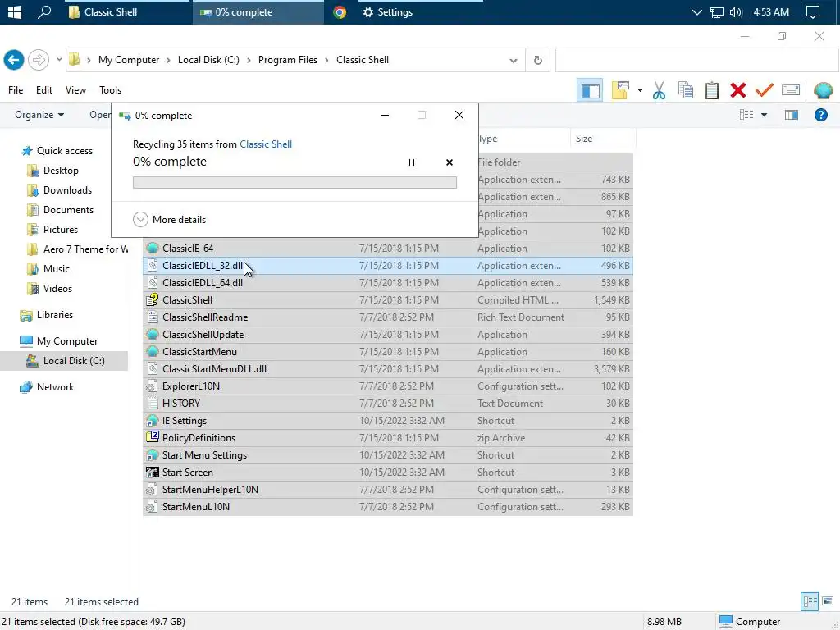Click Local Disk (C:) in breadcrumb
The height and width of the screenshot is (630, 840).
coord(208,60)
